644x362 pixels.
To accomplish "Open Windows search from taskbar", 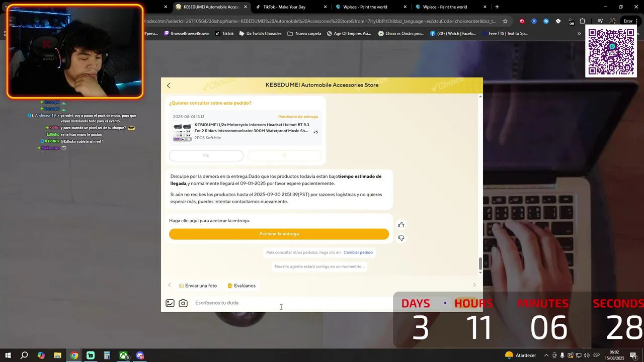I will pyautogui.click(x=24, y=355).
